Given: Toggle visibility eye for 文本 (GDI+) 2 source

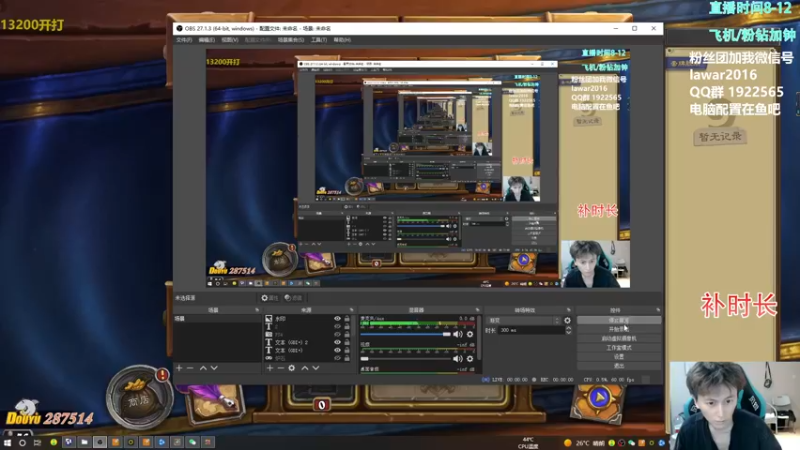Looking at the screenshot, I should click(x=337, y=342).
